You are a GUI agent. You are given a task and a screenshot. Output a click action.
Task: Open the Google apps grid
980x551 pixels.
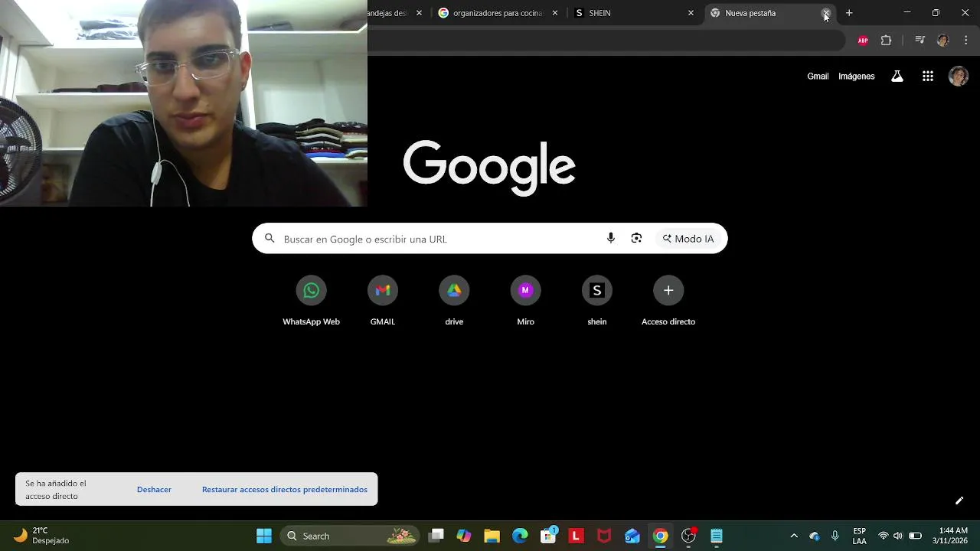click(x=928, y=76)
